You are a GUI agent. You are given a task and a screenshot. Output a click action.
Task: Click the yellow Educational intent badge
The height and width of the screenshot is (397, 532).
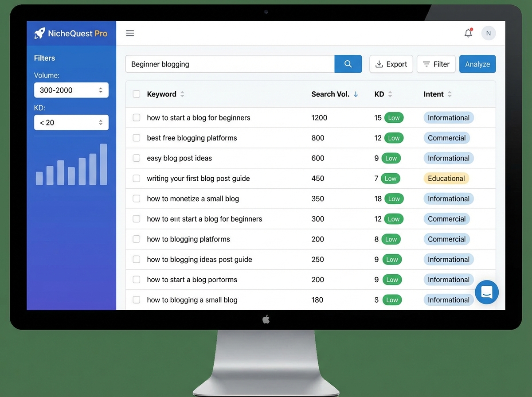pyautogui.click(x=446, y=178)
